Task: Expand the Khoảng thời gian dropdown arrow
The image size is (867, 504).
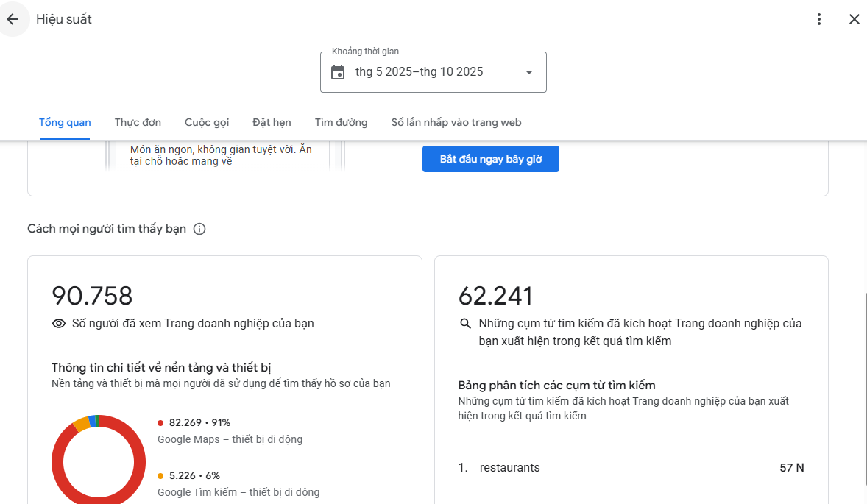Action: coord(528,72)
